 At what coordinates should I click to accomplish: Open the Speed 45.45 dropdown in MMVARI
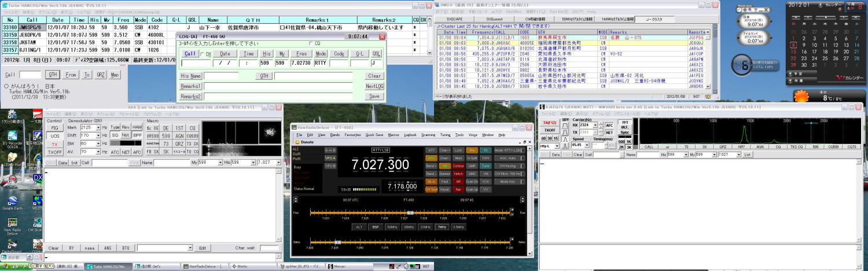[x=586, y=145]
